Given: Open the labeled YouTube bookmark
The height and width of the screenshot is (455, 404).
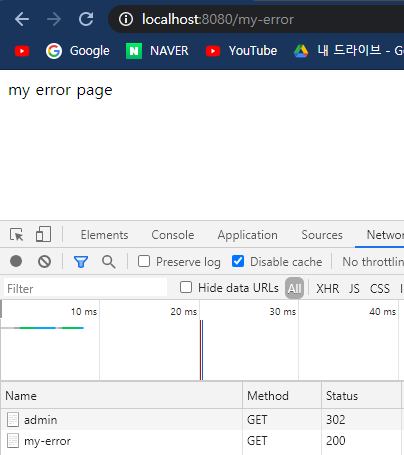Looking at the screenshot, I should (x=241, y=51).
